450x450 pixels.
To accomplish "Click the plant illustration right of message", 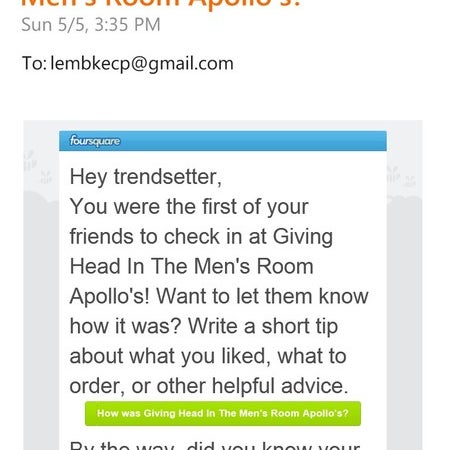I will coord(401,176).
